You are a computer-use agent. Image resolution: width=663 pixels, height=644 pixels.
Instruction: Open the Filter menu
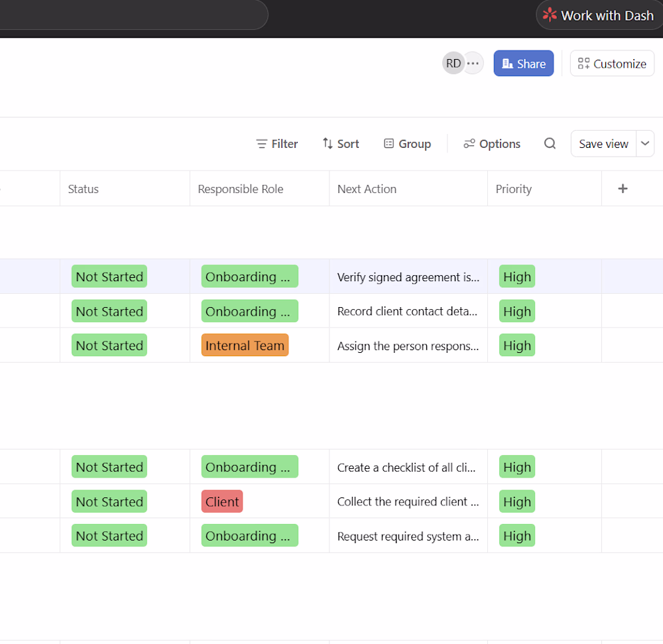click(277, 144)
